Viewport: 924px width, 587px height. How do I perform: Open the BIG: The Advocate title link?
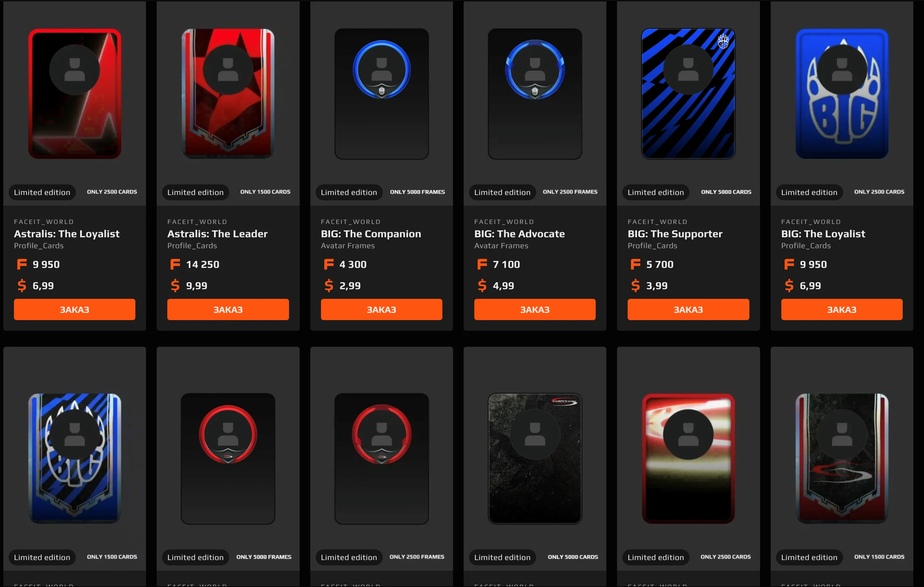coord(520,234)
